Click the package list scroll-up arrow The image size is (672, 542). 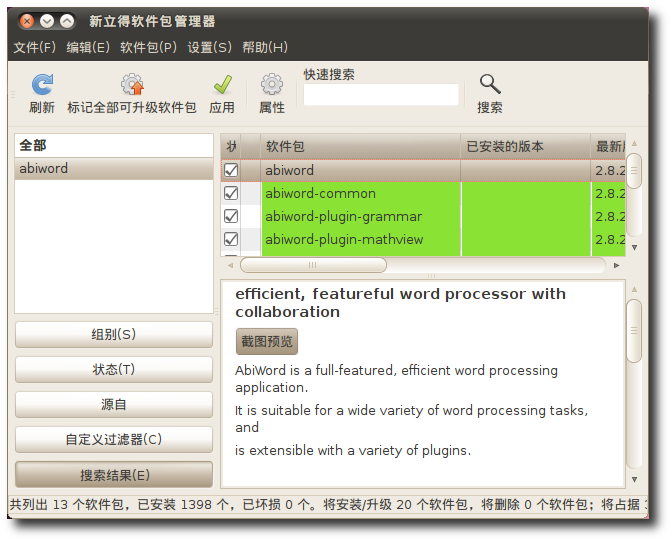[634, 144]
